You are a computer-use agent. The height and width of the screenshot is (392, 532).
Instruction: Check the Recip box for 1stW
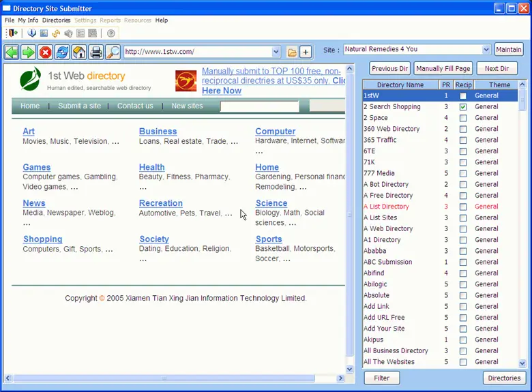(463, 96)
